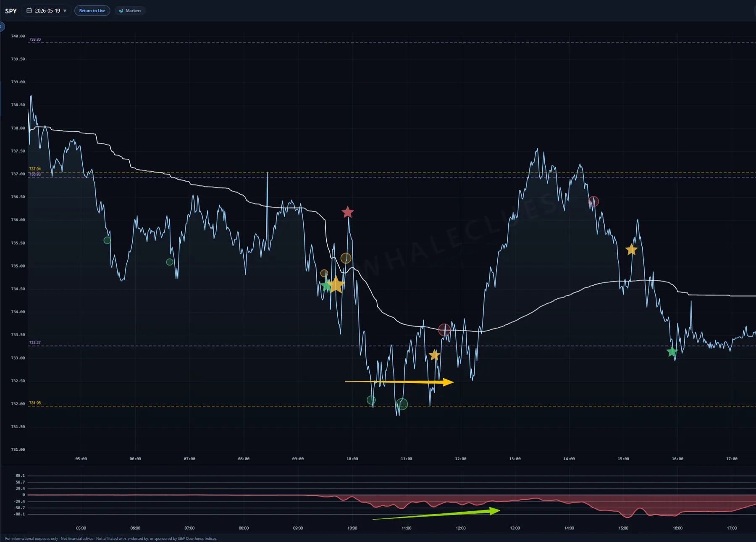Image resolution: width=756 pixels, height=542 pixels.
Task: Click the 733.27 price level label
Action: point(35,343)
